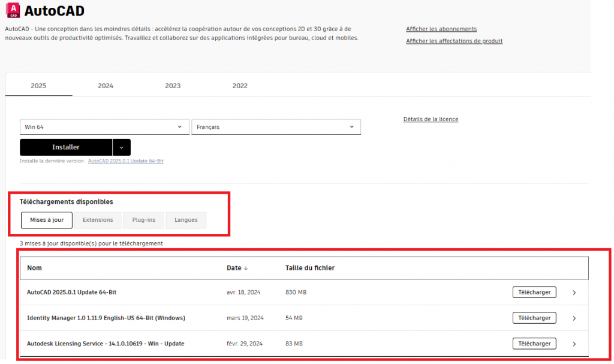Viewport: 614px width, 364px height.
Task: Switch to the 2023 version tab
Action: coord(173,86)
